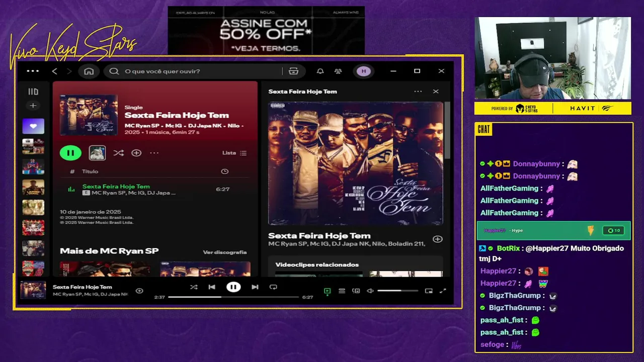
Task: Open the Browse icon in search bar
Action: click(x=294, y=71)
